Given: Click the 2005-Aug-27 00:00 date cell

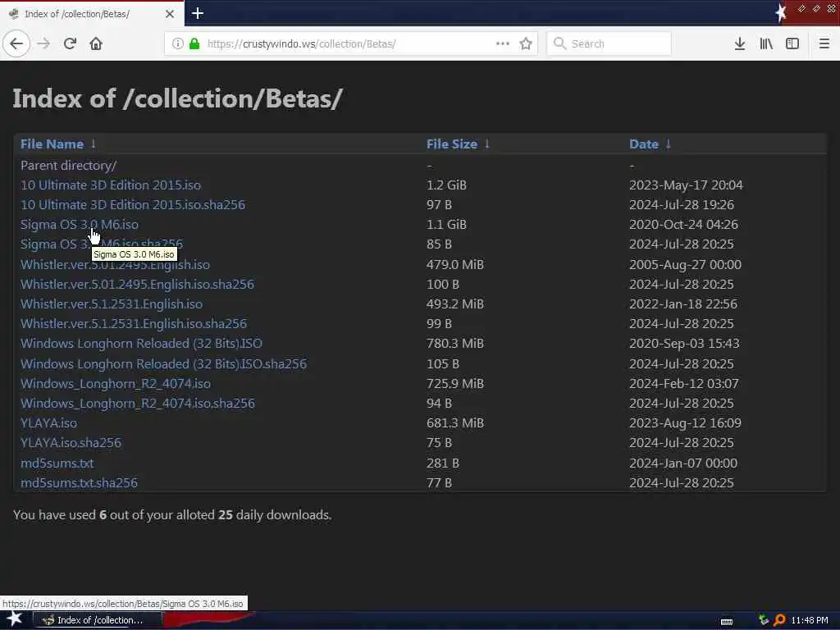Looking at the screenshot, I should tap(685, 265).
